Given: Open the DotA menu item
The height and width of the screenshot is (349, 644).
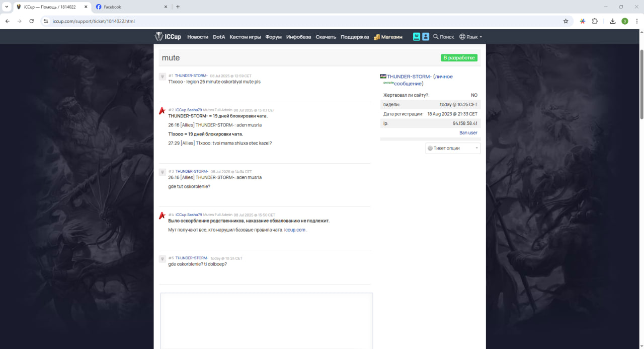Looking at the screenshot, I should 219,37.
